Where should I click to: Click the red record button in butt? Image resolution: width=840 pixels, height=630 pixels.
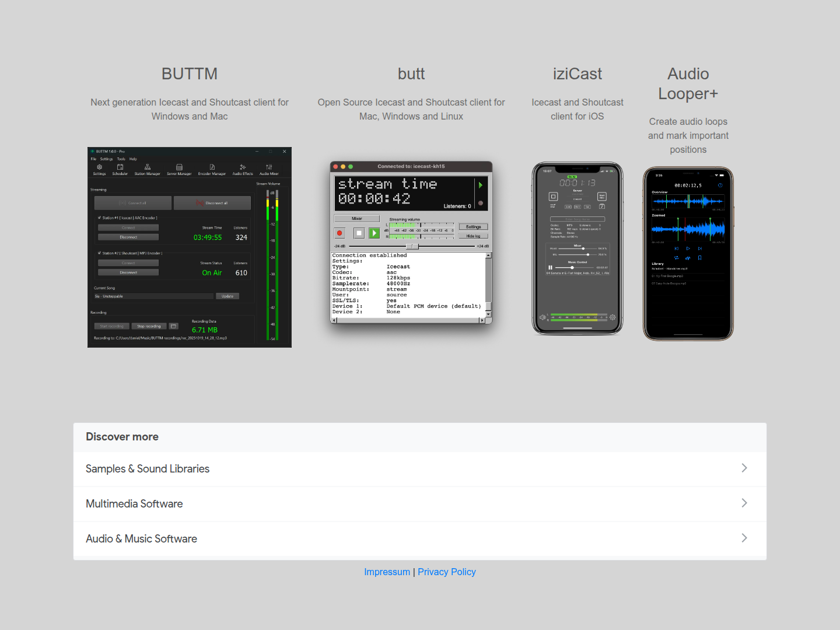pos(339,233)
